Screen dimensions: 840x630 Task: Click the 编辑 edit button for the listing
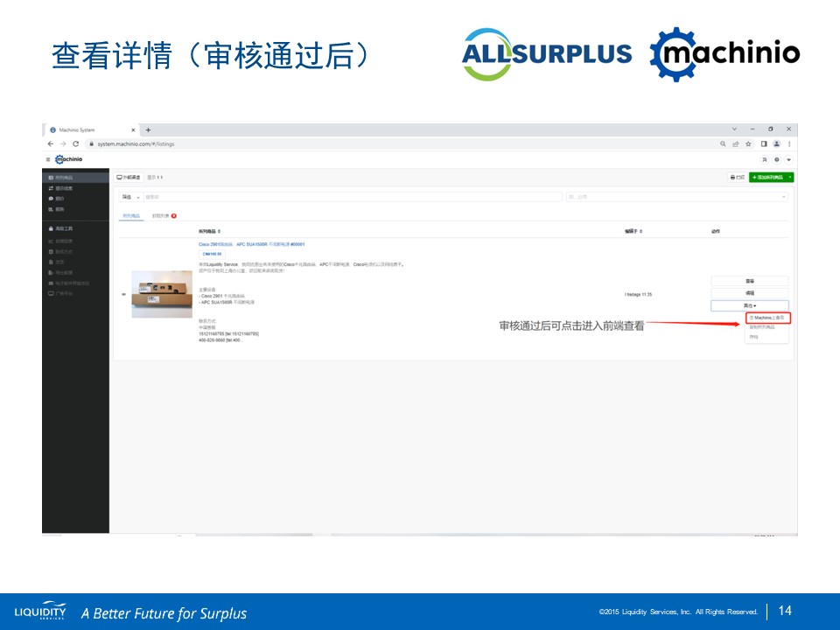[x=750, y=293]
